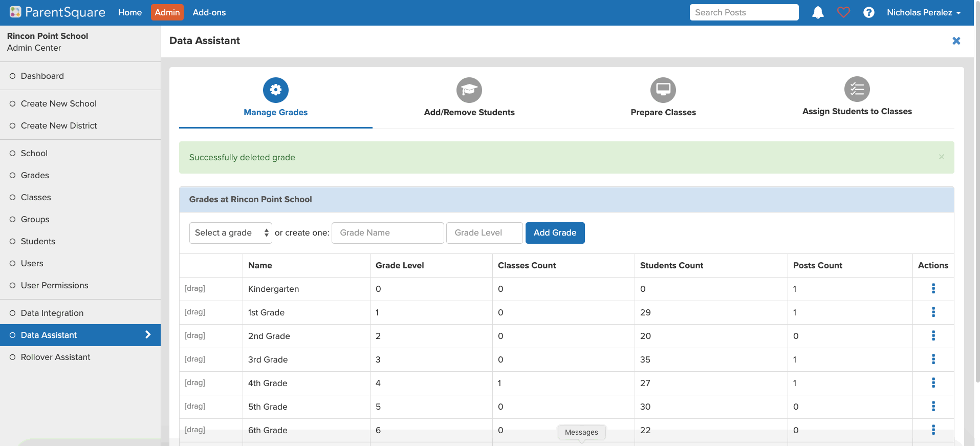Focus the Grade Name field
Screen dimensions: 980x446
[387, 232]
